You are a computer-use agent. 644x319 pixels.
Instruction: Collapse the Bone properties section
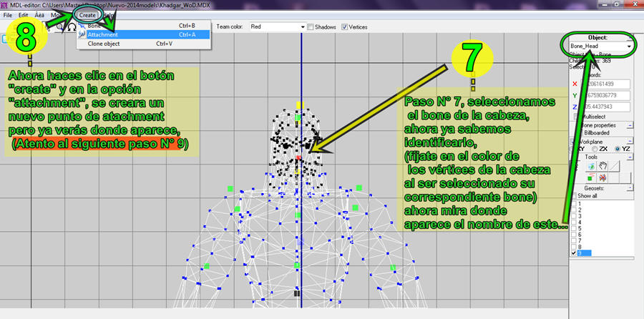pos(630,125)
